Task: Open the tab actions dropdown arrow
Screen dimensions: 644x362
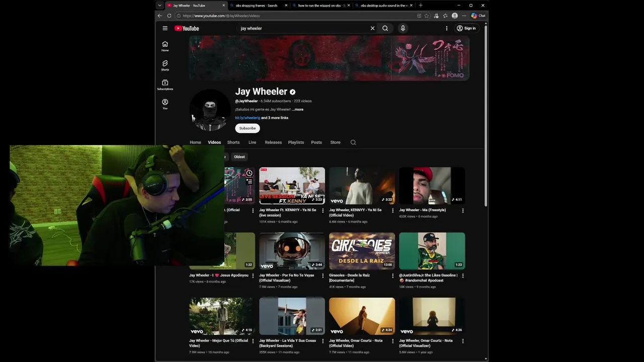Action: (x=159, y=6)
